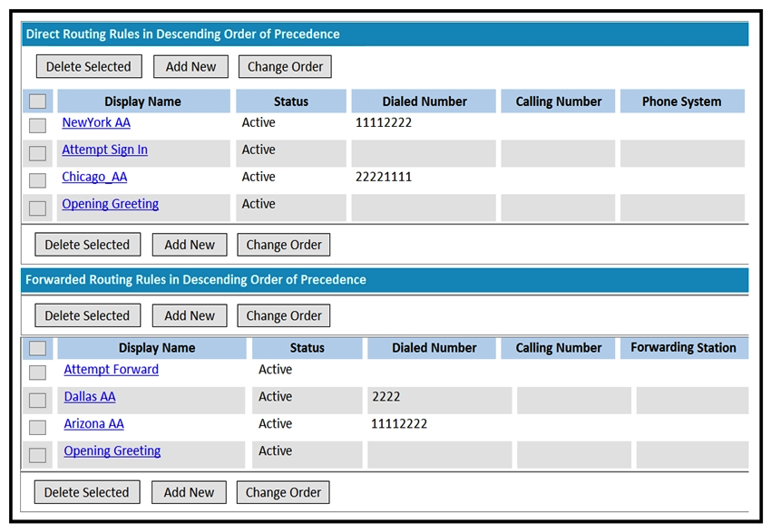Screen dimensions: 771x532
Task: Click Display Name column header in Forwarded Routing table
Action: [x=152, y=348]
